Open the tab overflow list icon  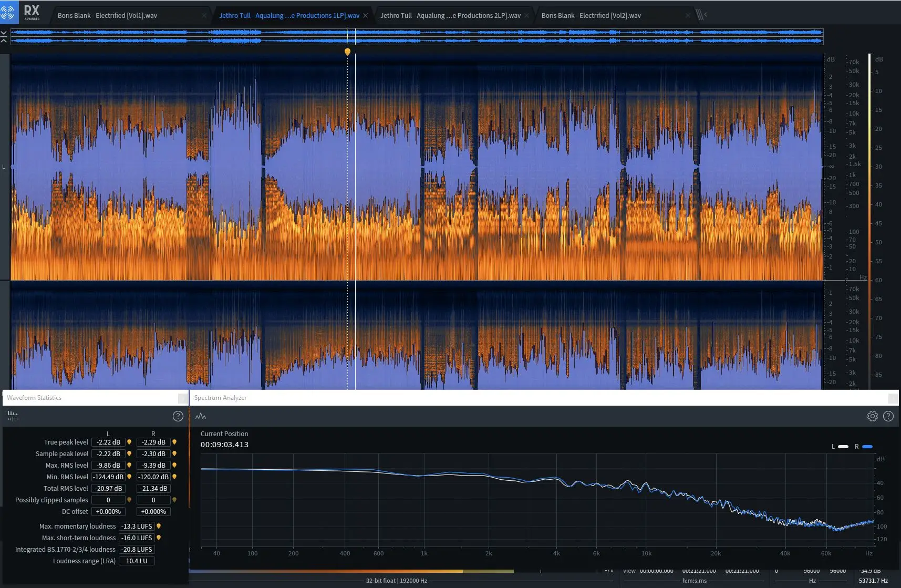701,15
